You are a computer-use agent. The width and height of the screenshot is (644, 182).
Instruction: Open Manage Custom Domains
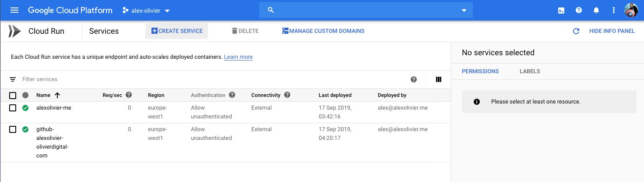pyautogui.click(x=323, y=31)
